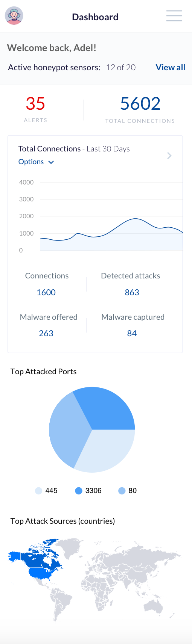This screenshot has height=644, width=192.
Task: Open the Detected attacks value 863
Action: tap(132, 292)
